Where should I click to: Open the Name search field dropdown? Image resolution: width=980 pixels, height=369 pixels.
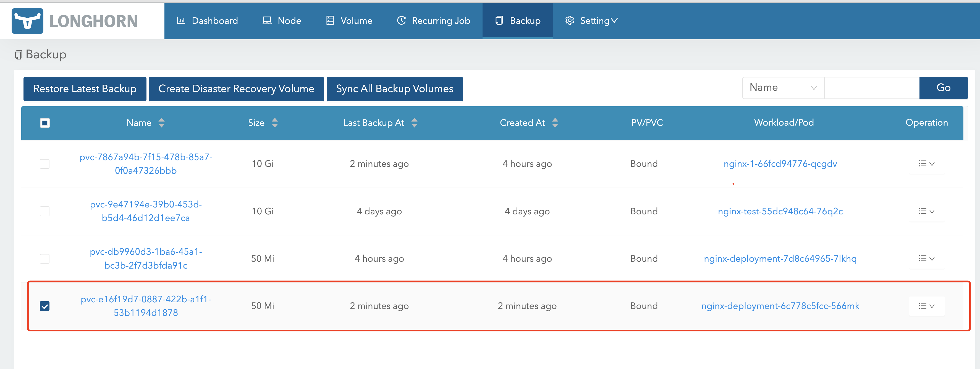(x=783, y=88)
